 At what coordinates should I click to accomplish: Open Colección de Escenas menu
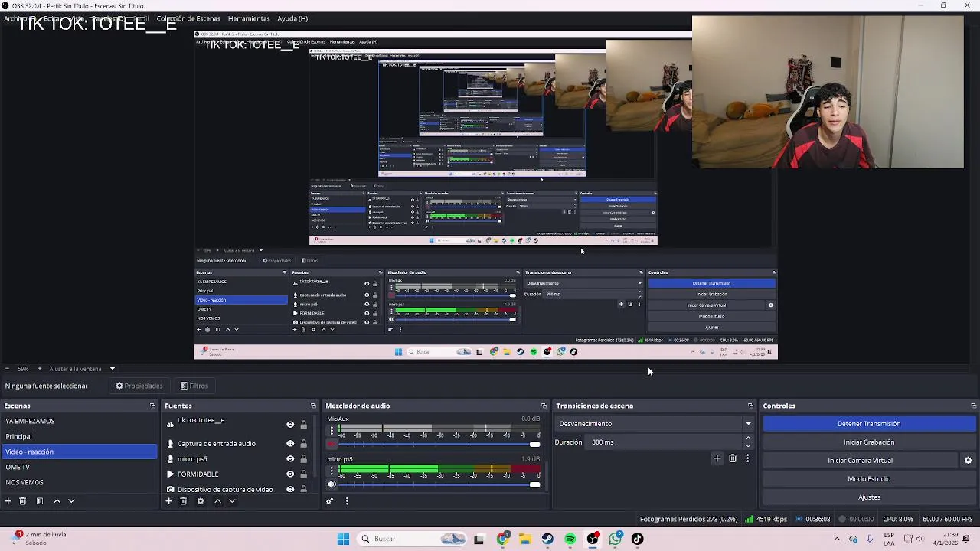coord(188,18)
